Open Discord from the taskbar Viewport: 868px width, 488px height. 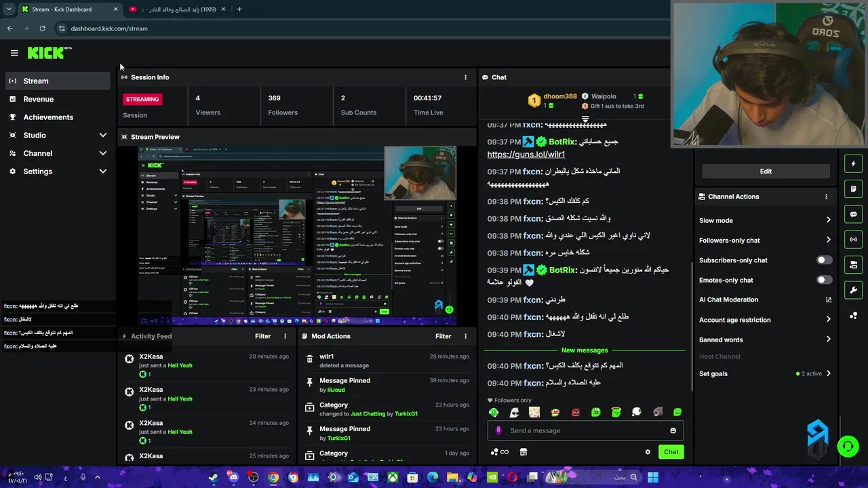pos(233,477)
